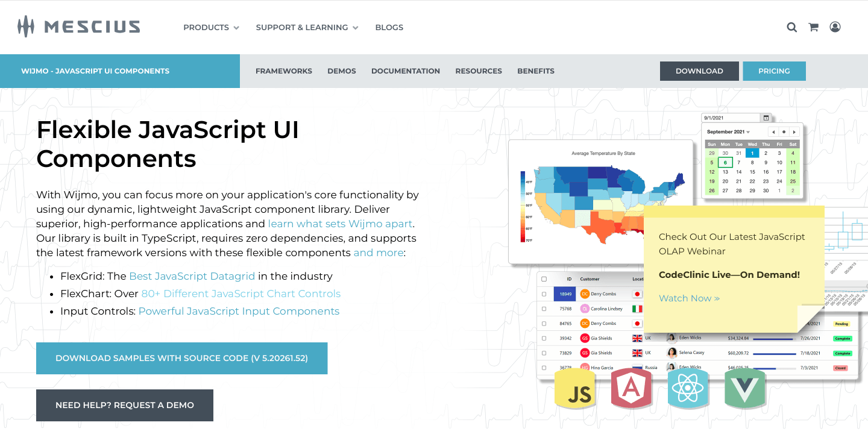Screen dimensions: 868x434
Task: Open the Frameworks tab
Action: click(284, 71)
